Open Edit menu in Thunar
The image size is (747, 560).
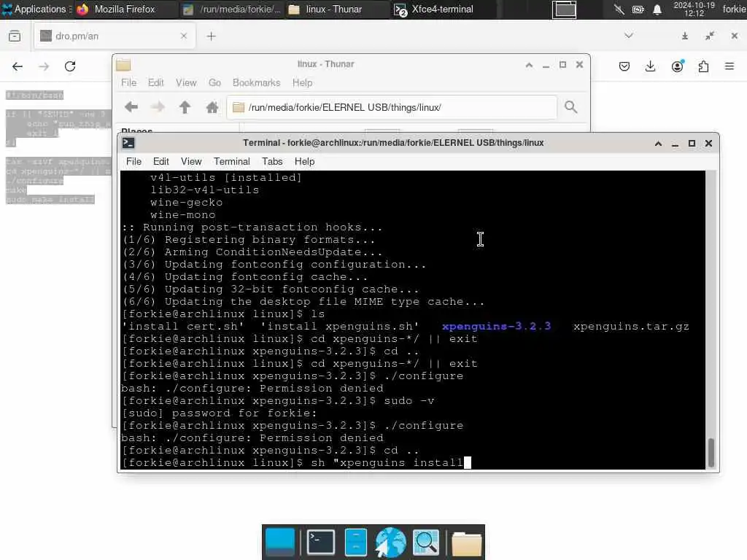(156, 83)
